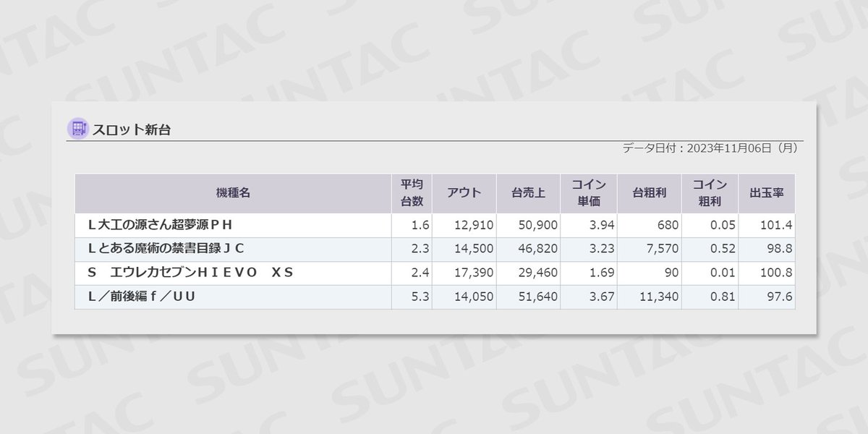Click coin gross profit 0.01
This screenshot has height=434, width=868.
point(723,273)
